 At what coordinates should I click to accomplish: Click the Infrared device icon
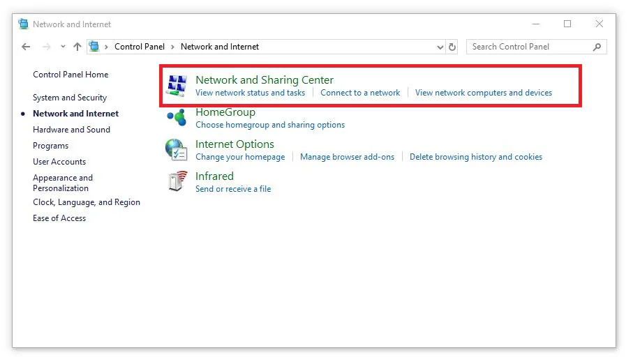178,181
